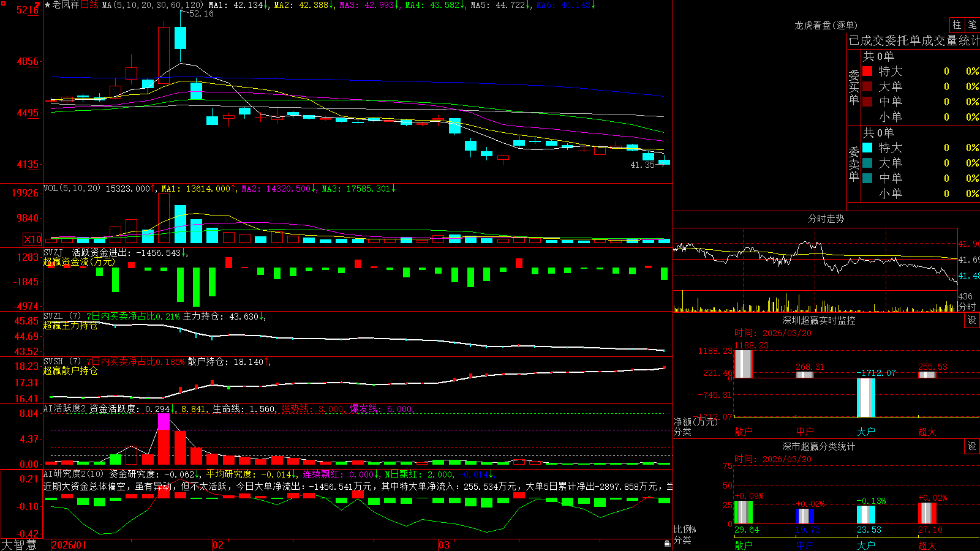This screenshot has height=551, width=980.
Task: Click the 小单 row under 委买单
Action: [x=920, y=117]
